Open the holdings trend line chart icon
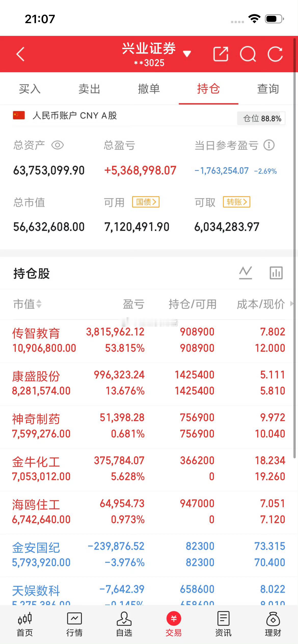Viewport: 298px width, 644px height. [246, 273]
